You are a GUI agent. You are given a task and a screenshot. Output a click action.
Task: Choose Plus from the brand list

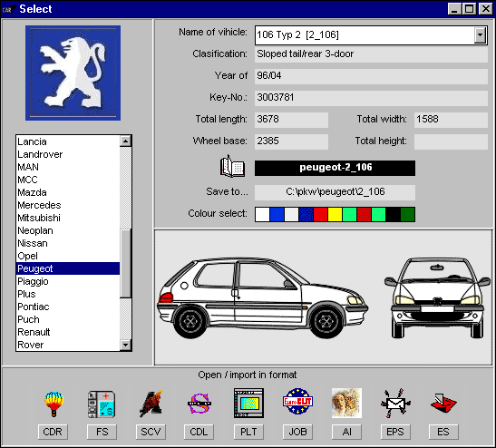pos(68,294)
